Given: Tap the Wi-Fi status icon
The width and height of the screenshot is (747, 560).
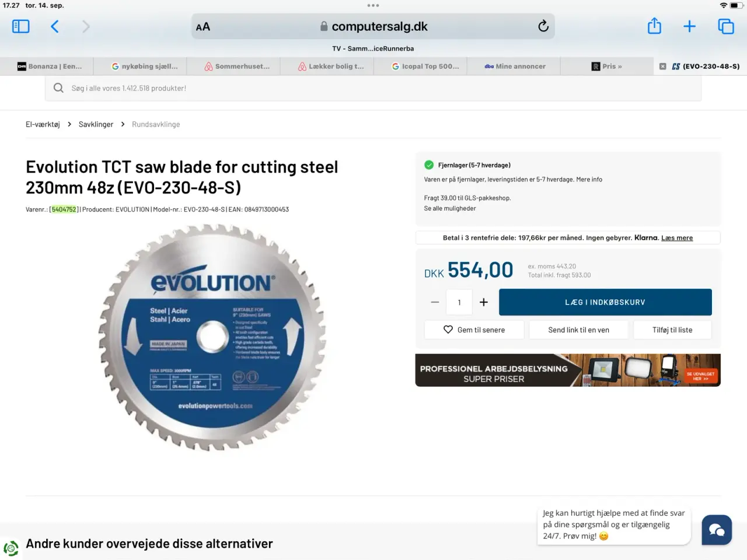Looking at the screenshot, I should pyautogui.click(x=724, y=5).
